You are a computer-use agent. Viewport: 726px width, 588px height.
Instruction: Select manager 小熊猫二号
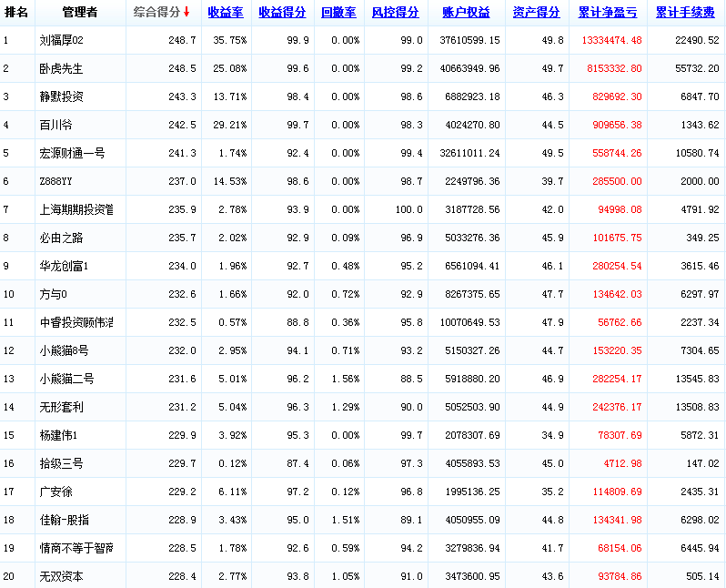(66, 379)
